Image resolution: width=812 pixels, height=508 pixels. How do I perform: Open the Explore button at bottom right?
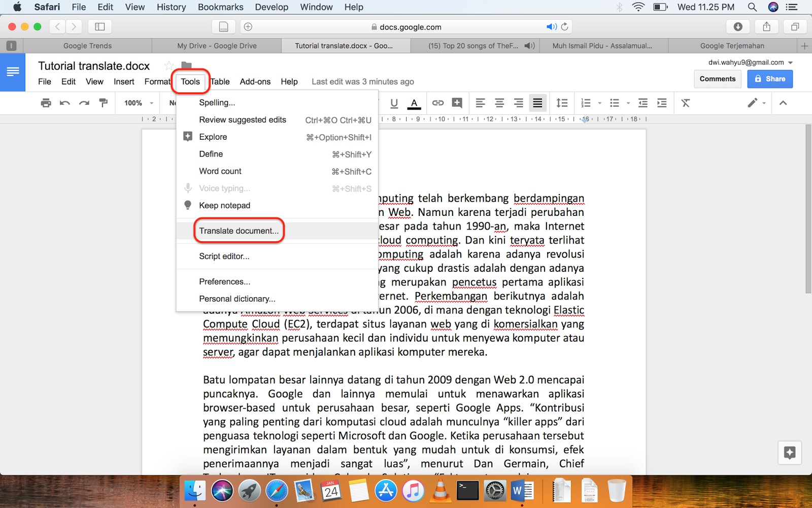click(790, 453)
